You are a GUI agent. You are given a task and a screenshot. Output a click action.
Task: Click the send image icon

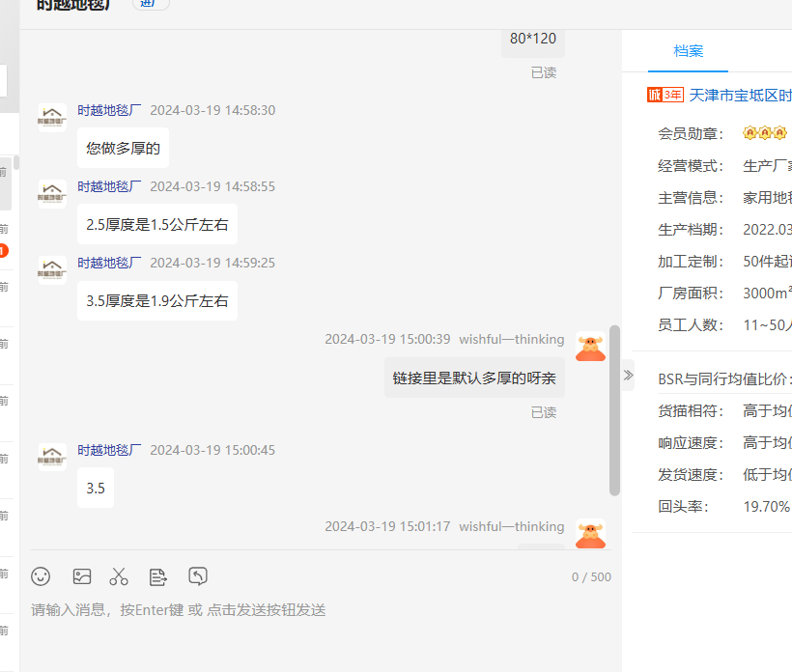pos(82,576)
